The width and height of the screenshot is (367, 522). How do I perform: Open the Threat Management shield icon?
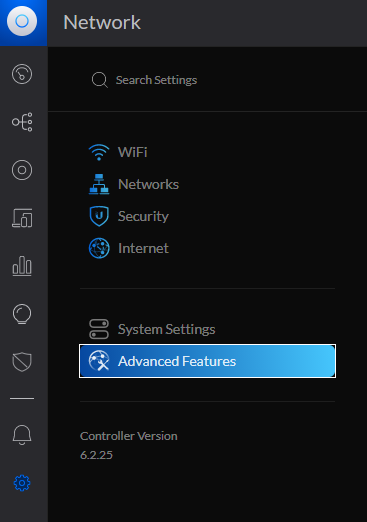pyautogui.click(x=22, y=362)
